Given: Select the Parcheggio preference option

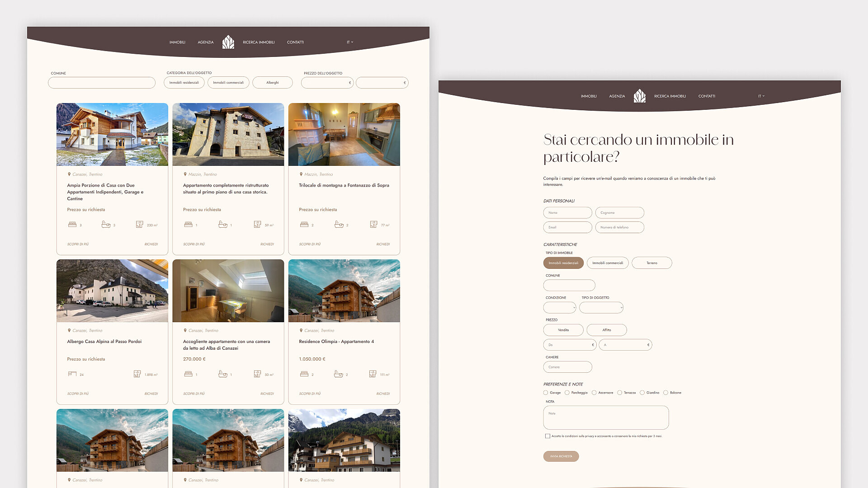Looking at the screenshot, I should click(567, 393).
